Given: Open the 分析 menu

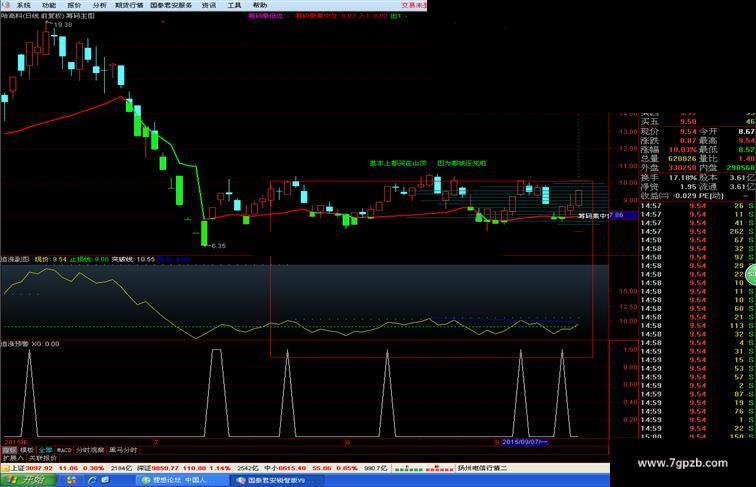Looking at the screenshot, I should 99,5.
